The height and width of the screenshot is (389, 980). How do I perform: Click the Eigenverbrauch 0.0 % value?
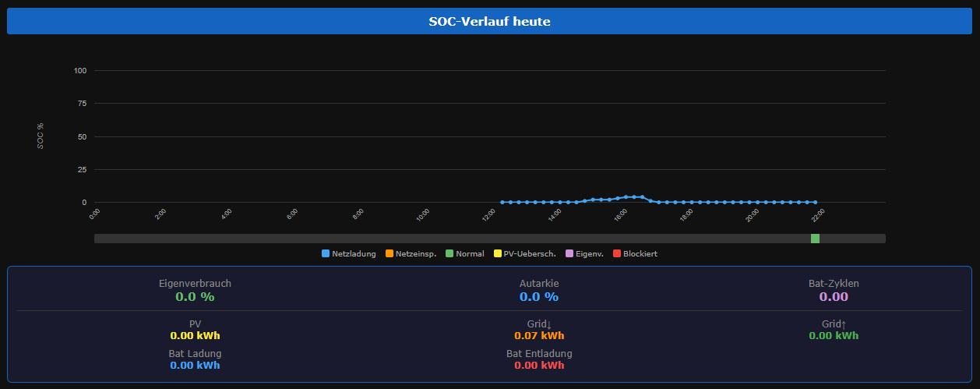(x=195, y=297)
